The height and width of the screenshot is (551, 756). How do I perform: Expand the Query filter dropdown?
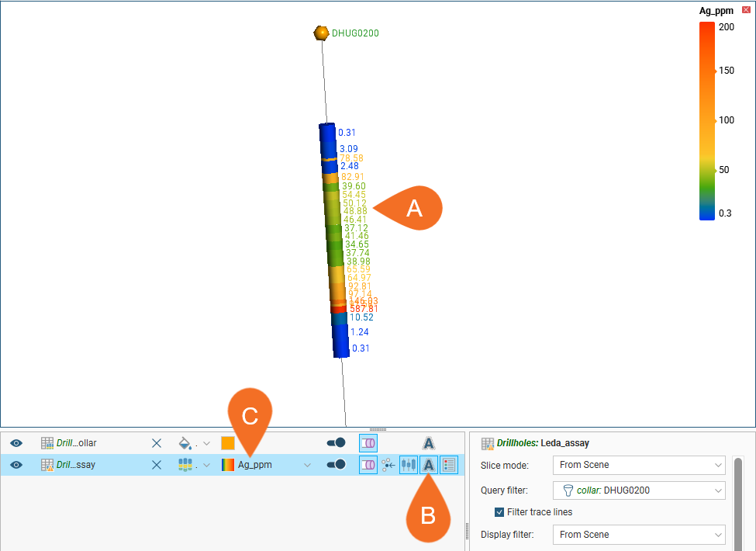pyautogui.click(x=639, y=490)
